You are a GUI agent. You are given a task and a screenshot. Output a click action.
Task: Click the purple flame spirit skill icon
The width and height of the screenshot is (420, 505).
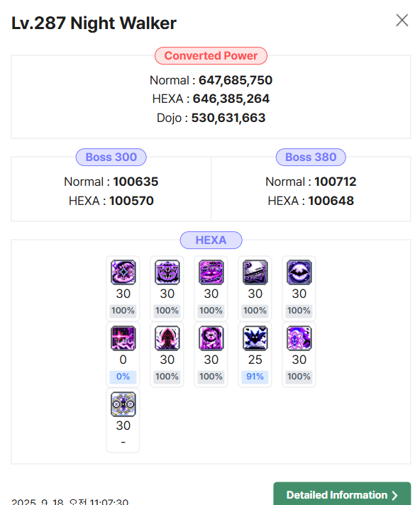click(x=299, y=338)
